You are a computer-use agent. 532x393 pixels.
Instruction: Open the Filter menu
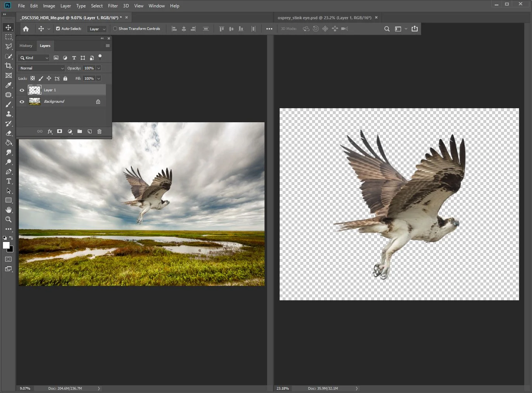[x=113, y=6]
